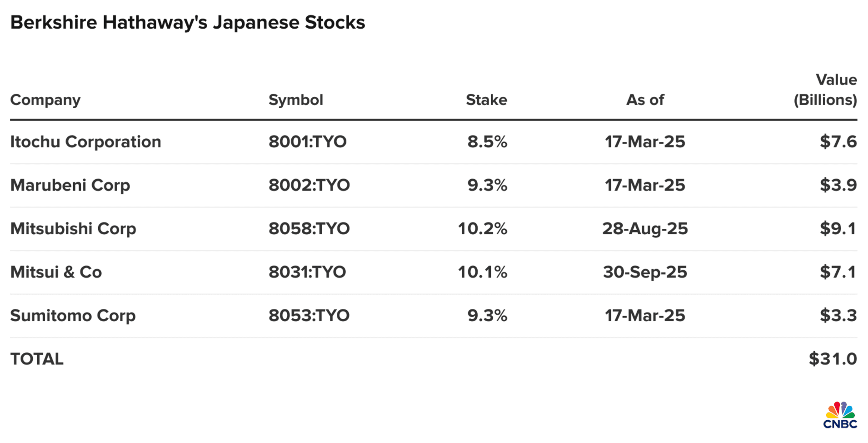Click the $31.0 total value
868x443 pixels.
[x=833, y=359]
